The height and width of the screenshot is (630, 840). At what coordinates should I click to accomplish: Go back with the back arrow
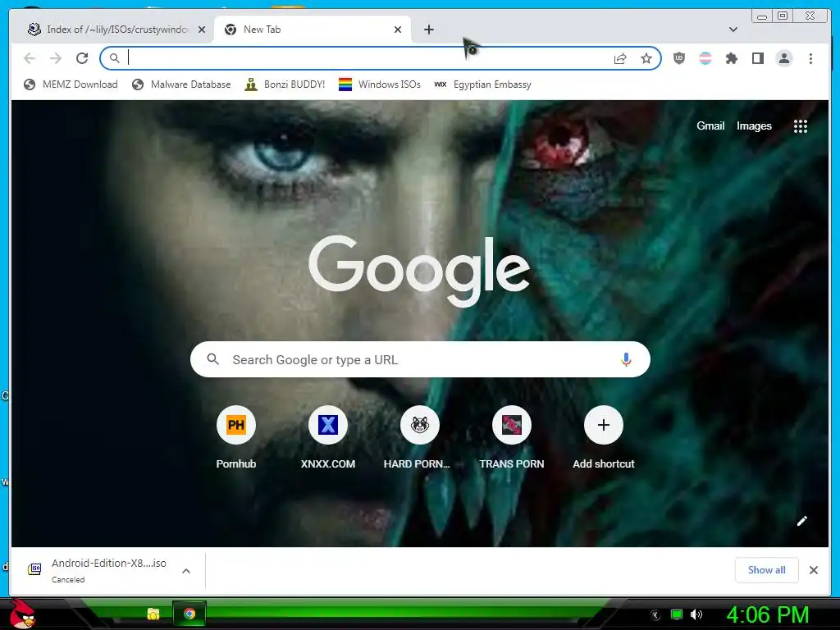point(30,58)
